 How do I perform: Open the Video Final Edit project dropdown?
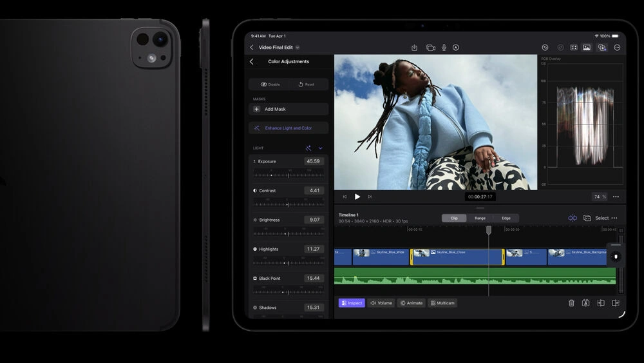298,48
